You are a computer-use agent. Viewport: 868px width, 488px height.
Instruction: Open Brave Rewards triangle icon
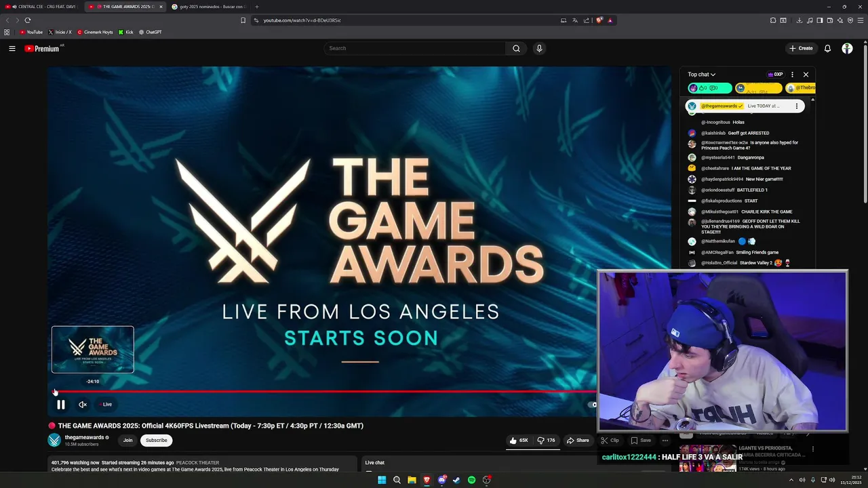click(x=610, y=20)
